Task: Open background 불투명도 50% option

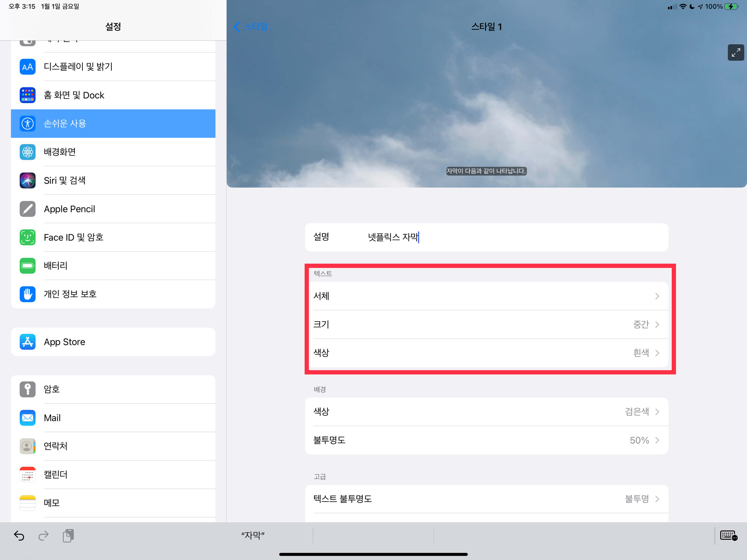Action: (x=486, y=440)
